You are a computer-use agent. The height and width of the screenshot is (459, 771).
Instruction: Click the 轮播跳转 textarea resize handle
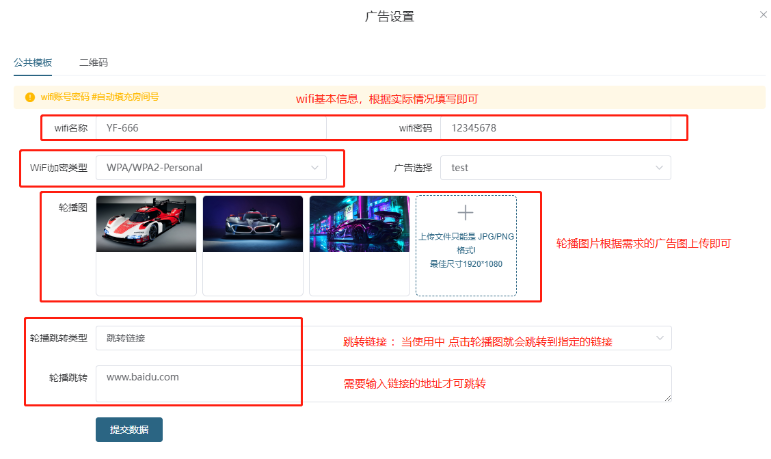point(666,397)
